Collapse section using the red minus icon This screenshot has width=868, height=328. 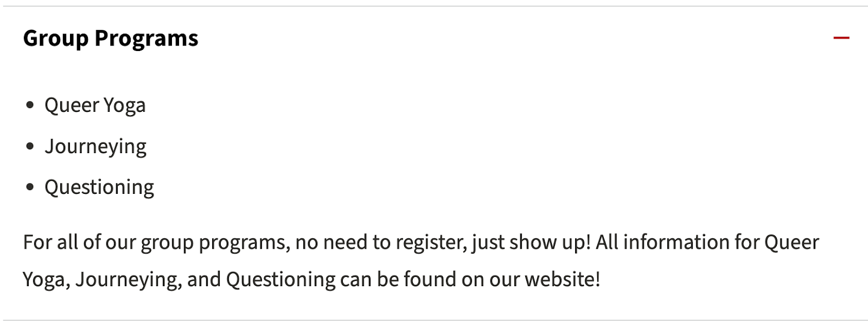click(841, 38)
